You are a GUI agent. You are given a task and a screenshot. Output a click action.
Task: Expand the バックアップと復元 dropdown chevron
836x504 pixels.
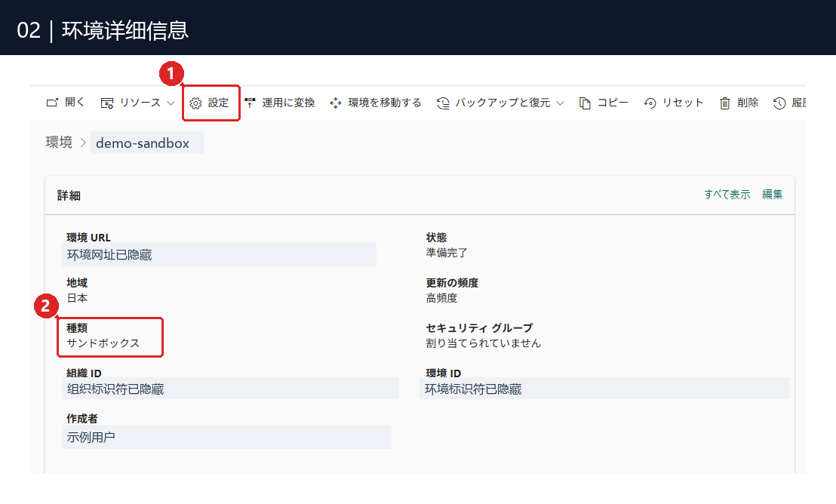click(560, 103)
